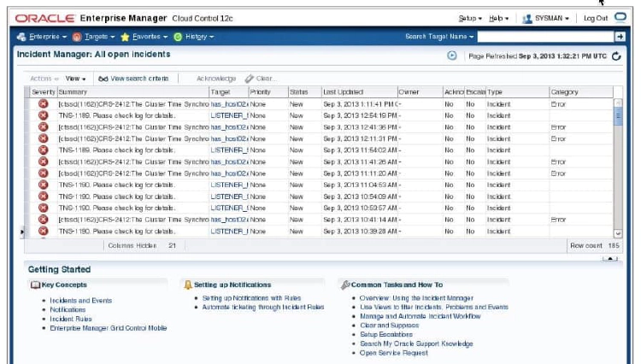Click the table scrollbar thumb
Viewport: 641px width, 364px height.
[618, 115]
